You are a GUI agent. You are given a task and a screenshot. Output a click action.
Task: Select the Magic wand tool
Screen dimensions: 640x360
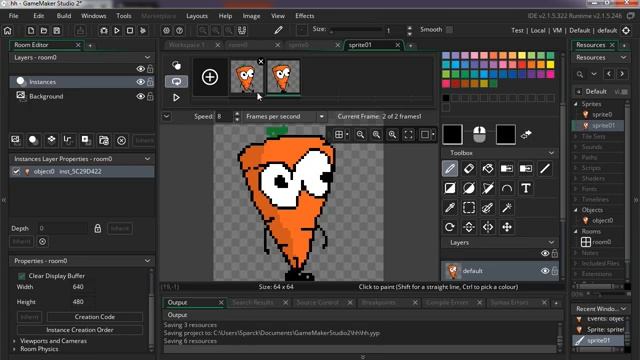(x=507, y=208)
